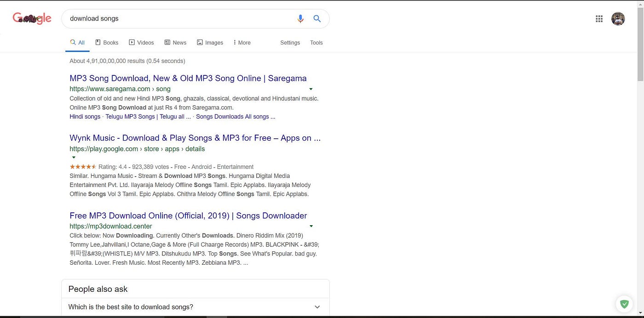Viewport: 644px width, 318px height.
Task: Switch to the News tab
Action: click(x=175, y=43)
